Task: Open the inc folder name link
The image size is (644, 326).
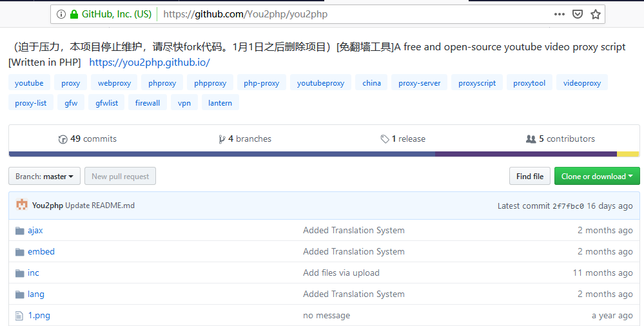Action: (34, 273)
